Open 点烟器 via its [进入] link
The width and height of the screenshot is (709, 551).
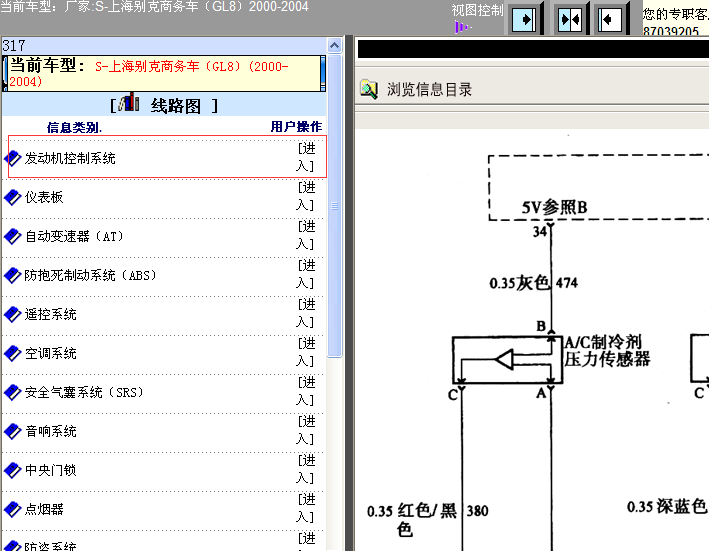point(306,508)
